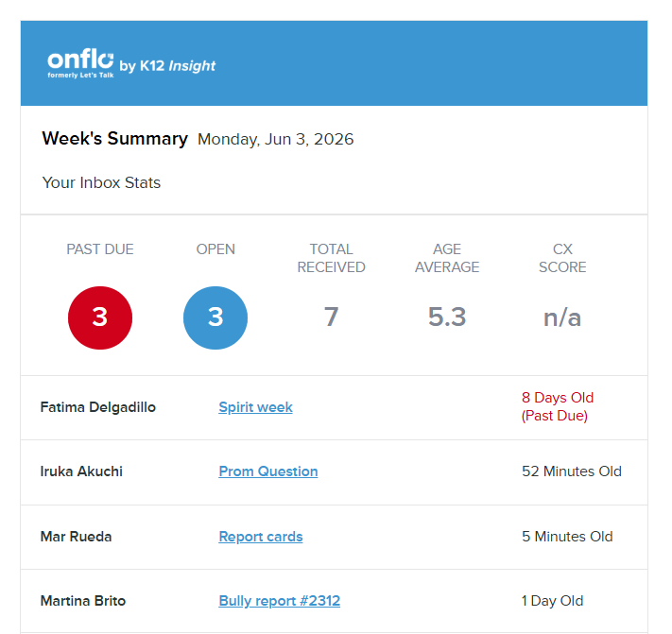Click the Your Inbox Stats text
This screenshot has width=672, height=634.
[x=101, y=182]
